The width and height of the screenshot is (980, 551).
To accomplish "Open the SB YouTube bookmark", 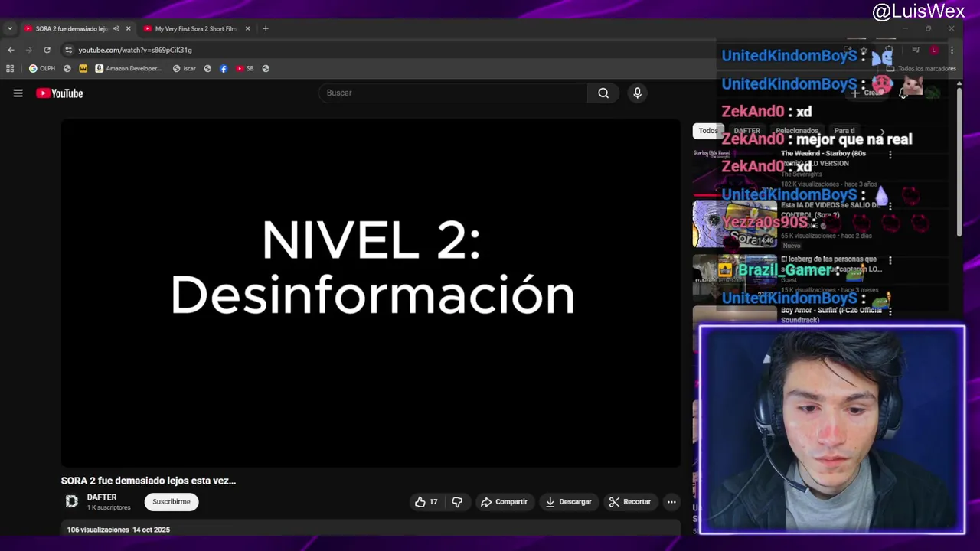I will point(245,68).
